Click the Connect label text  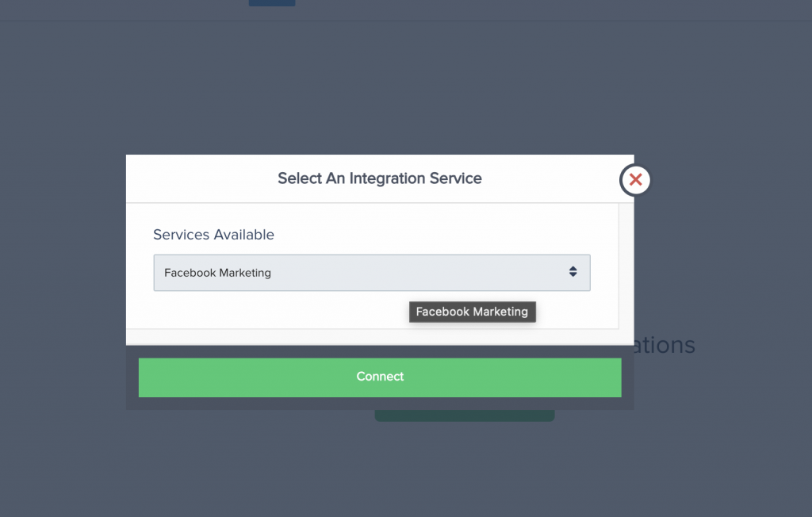point(380,377)
